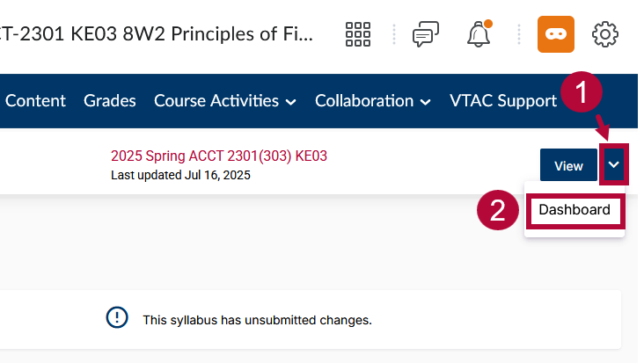Open the bell notifications icon
The image size is (644, 363).
pos(479,34)
